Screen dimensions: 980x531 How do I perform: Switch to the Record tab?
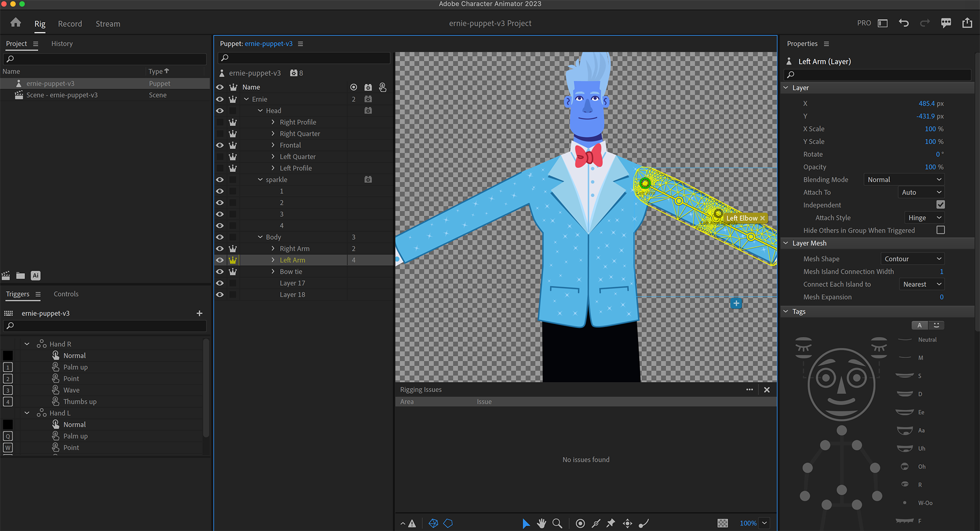click(x=70, y=24)
